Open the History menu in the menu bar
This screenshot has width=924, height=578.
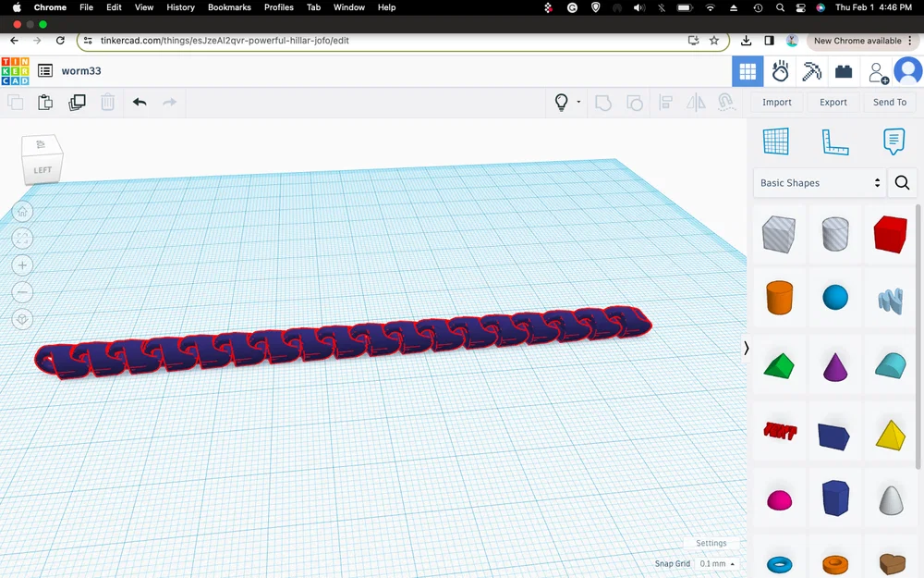(180, 7)
